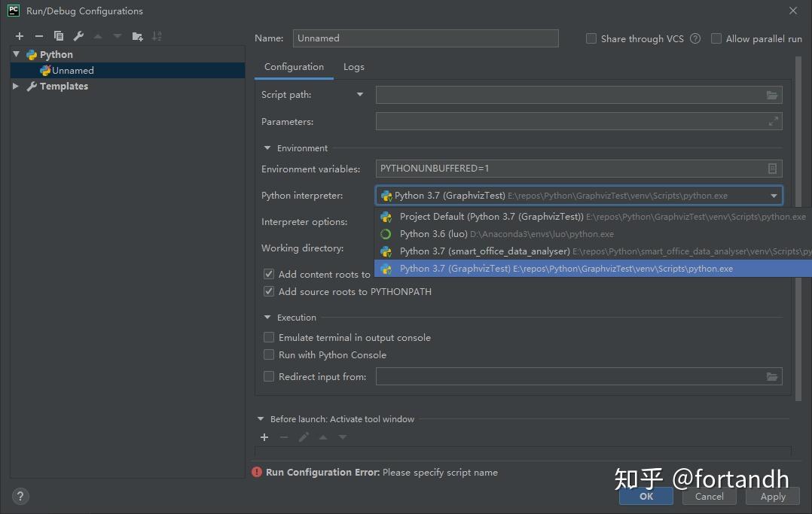Toggle Share through VCS
Screen dimensions: 812x514
click(591, 38)
